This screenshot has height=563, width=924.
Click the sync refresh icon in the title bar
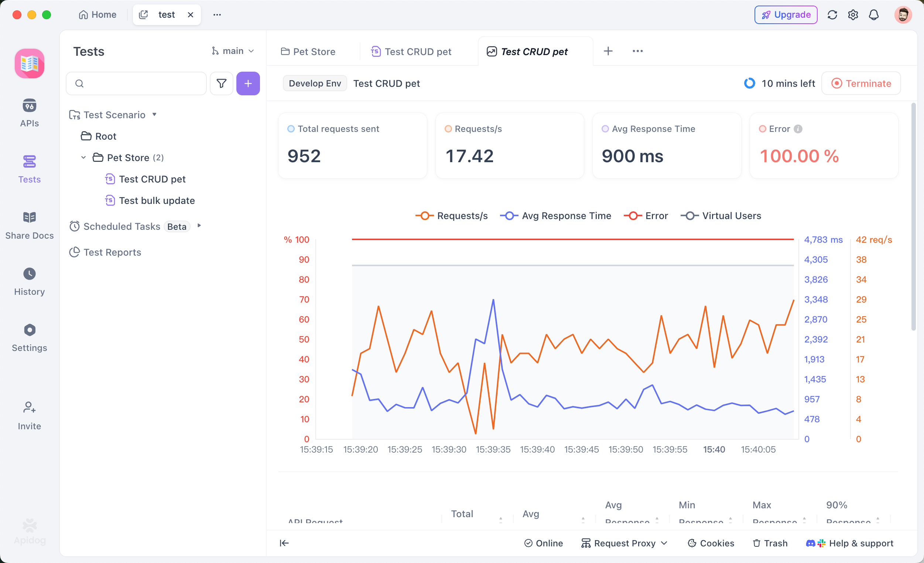click(832, 15)
